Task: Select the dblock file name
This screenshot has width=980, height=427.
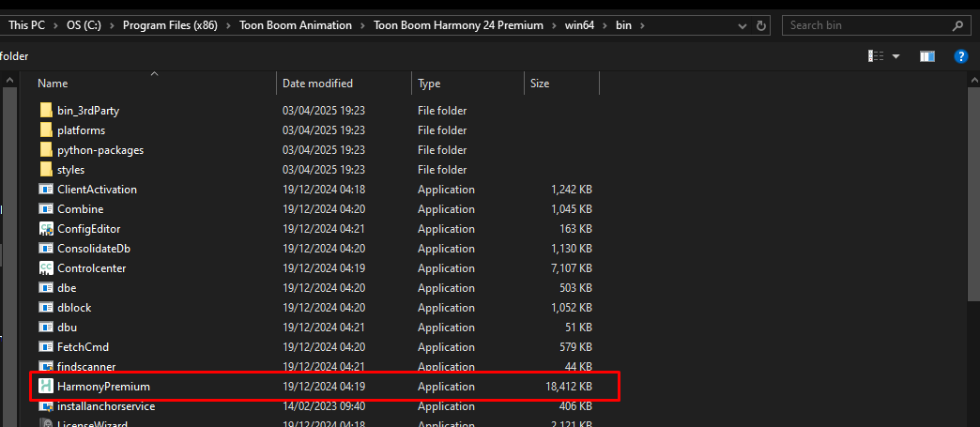Action: click(74, 308)
